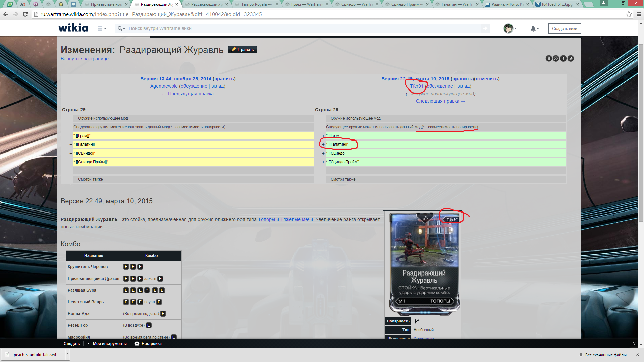
Task: Open the new tab button
Action: coord(589,4)
